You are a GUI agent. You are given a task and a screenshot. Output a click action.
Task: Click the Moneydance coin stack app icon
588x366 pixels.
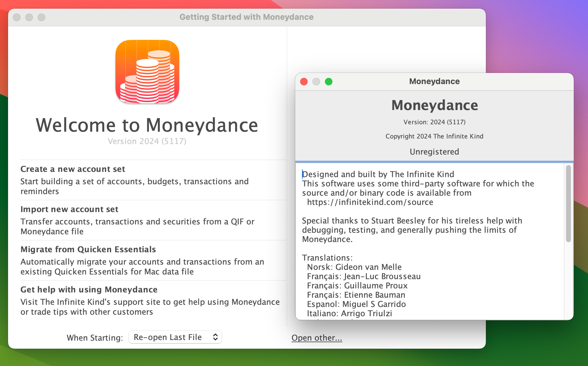click(x=147, y=71)
